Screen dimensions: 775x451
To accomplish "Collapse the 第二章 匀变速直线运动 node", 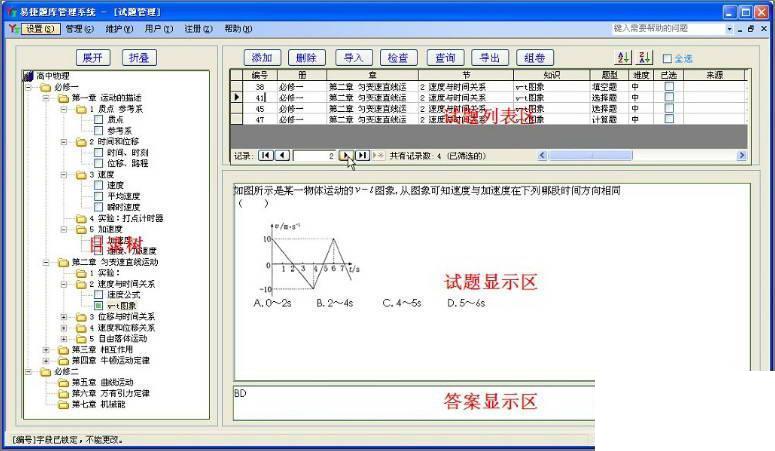I will pos(46,262).
